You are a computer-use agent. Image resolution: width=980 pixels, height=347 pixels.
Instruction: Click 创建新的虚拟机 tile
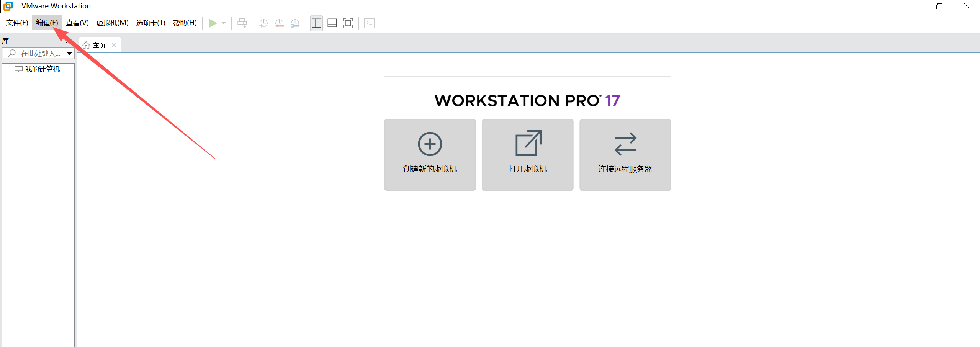pyautogui.click(x=430, y=155)
